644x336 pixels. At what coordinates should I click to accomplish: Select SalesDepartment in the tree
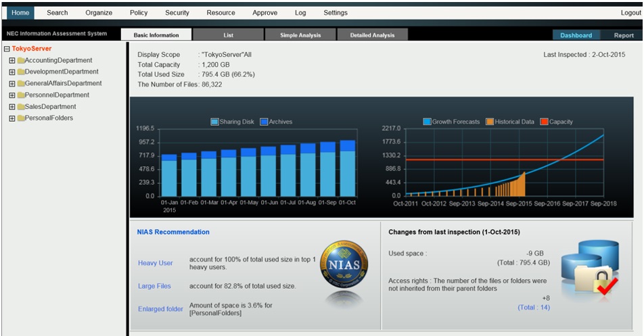[50, 106]
